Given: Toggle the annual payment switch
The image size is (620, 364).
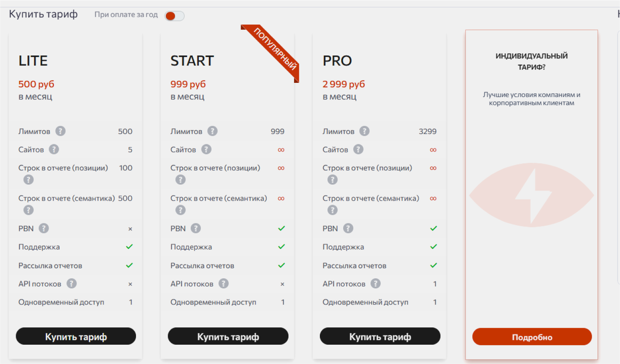Looking at the screenshot, I should (x=174, y=16).
